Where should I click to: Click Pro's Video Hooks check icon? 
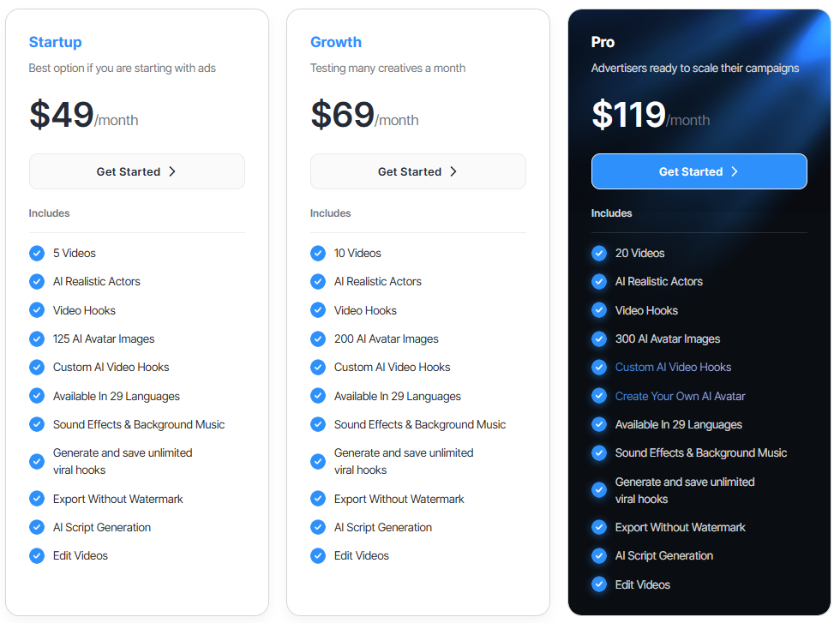[x=599, y=310]
